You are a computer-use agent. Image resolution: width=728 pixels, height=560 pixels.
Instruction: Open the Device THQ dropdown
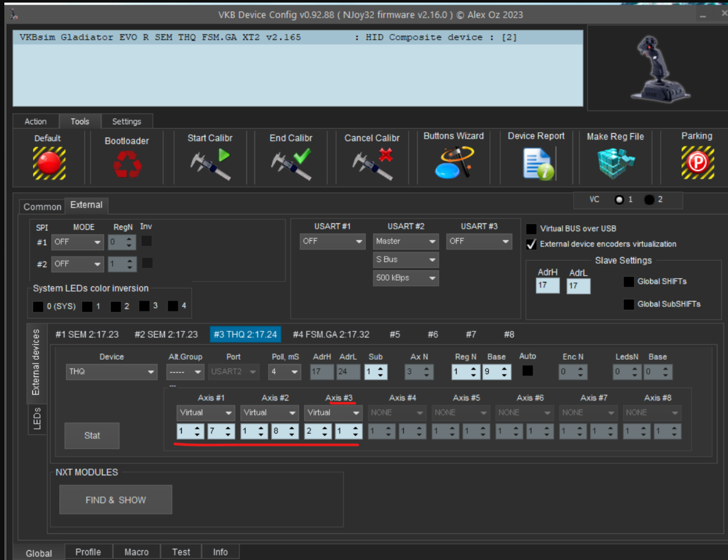click(x=111, y=371)
